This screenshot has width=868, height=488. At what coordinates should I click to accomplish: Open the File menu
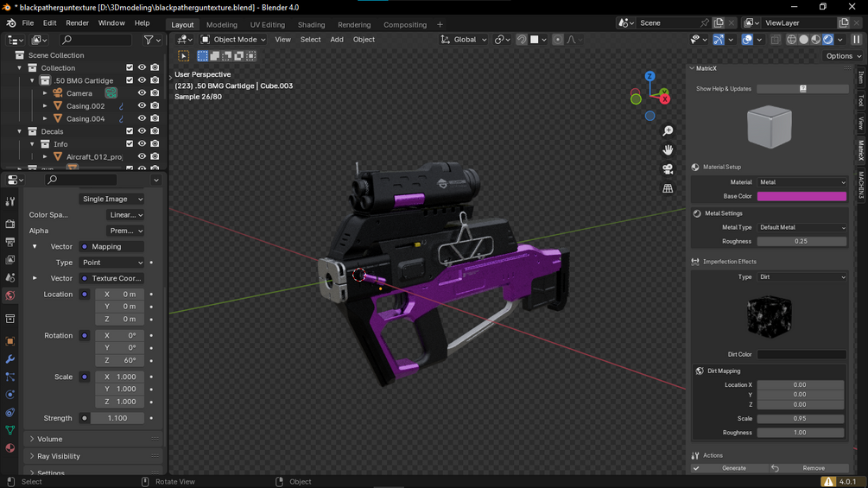click(x=28, y=23)
